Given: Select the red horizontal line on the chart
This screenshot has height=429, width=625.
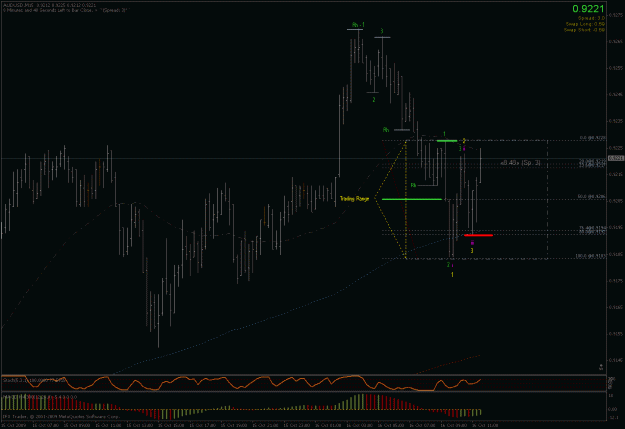Looking at the screenshot, I should pyautogui.click(x=478, y=235).
